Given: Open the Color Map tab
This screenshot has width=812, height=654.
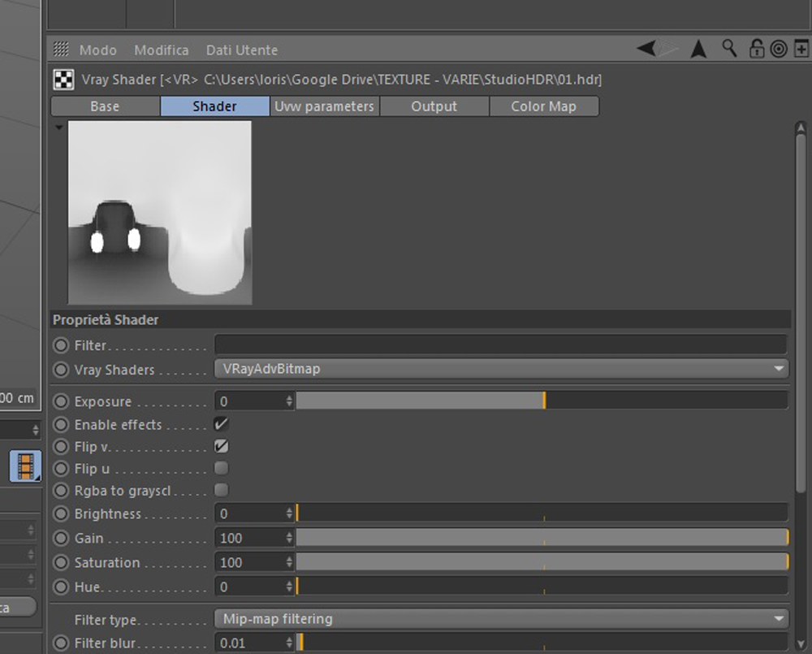Looking at the screenshot, I should point(544,106).
